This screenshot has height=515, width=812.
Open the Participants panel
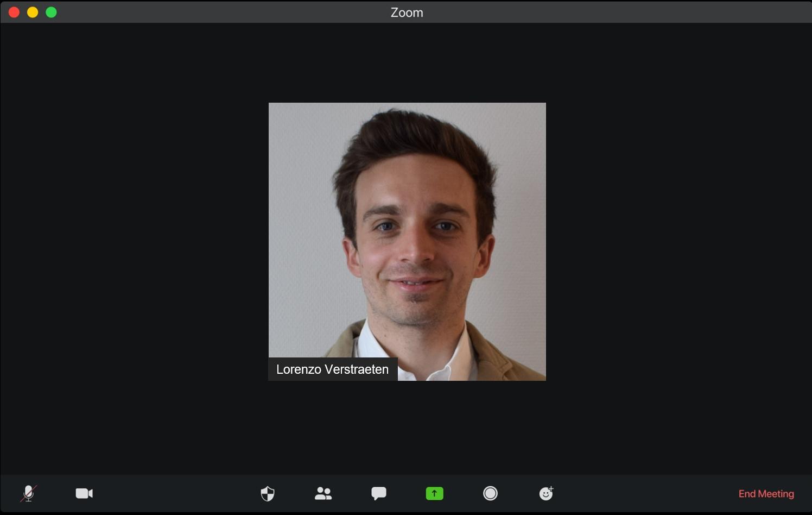click(323, 493)
